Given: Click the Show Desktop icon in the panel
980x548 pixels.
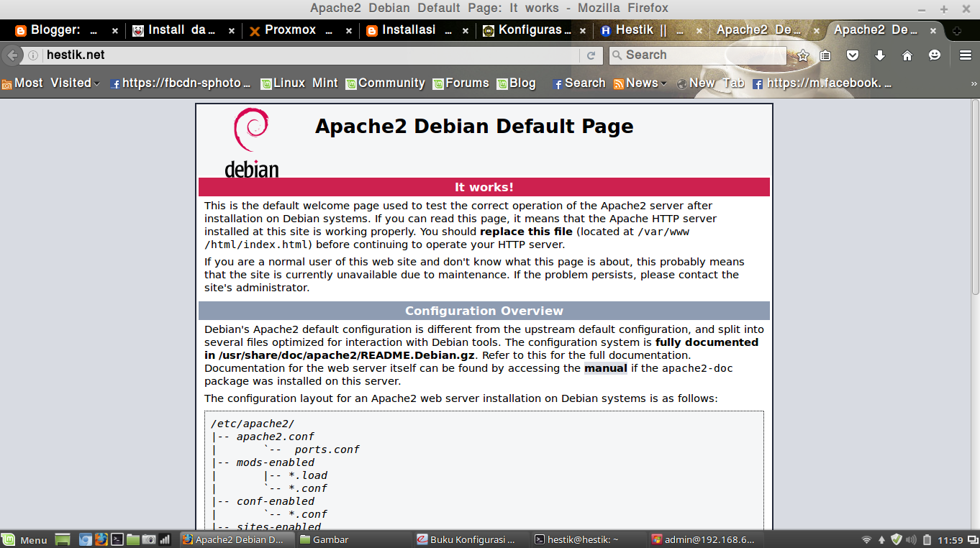Looking at the screenshot, I should [x=63, y=539].
